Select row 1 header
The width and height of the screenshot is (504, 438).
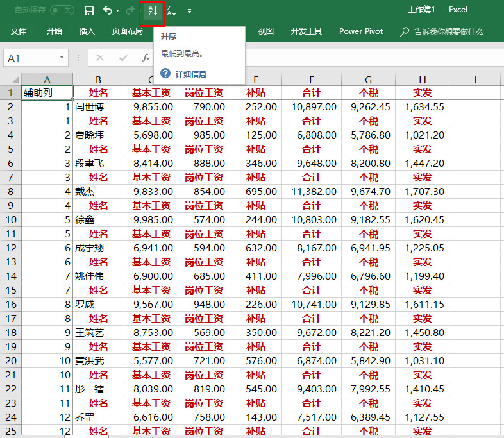tap(11, 93)
